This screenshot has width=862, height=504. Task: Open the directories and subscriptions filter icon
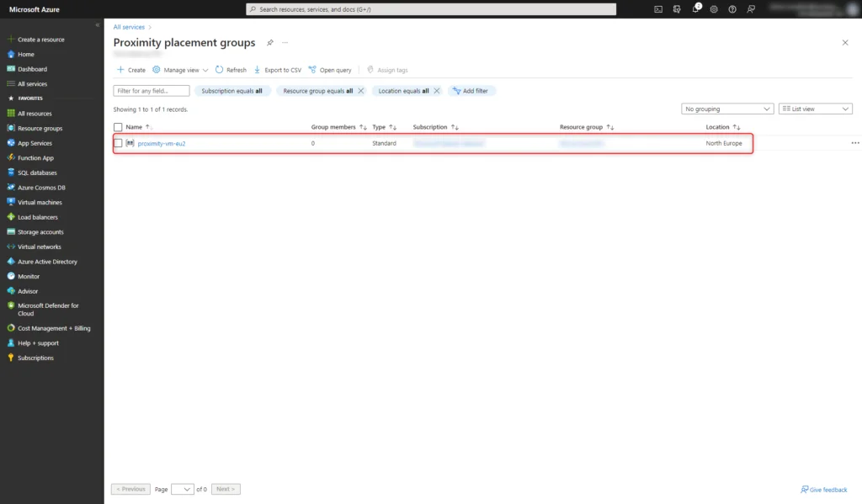[676, 9]
